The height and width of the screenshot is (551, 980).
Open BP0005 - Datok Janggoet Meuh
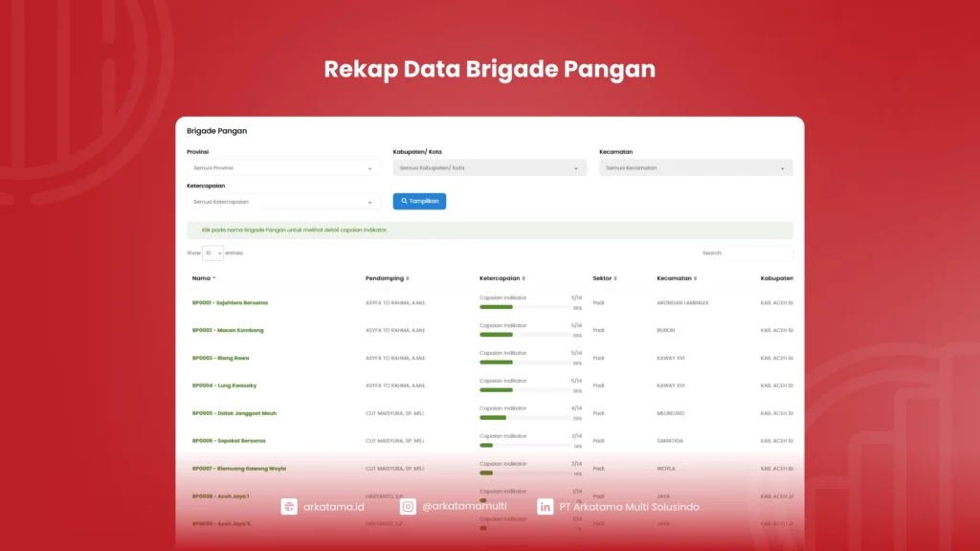pyautogui.click(x=234, y=413)
